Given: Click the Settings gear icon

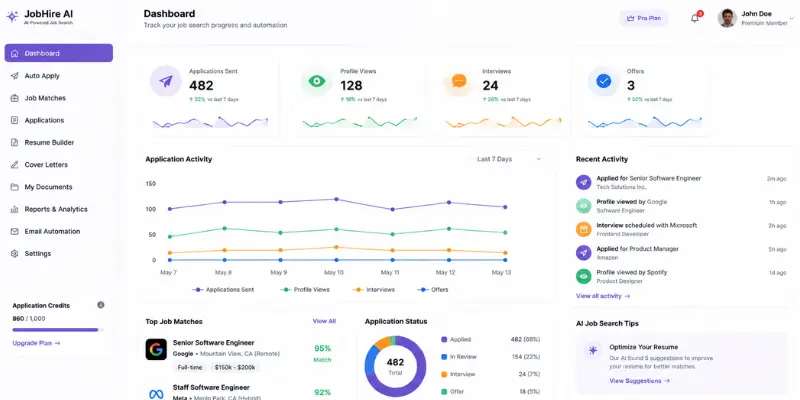Looking at the screenshot, I should [14, 254].
